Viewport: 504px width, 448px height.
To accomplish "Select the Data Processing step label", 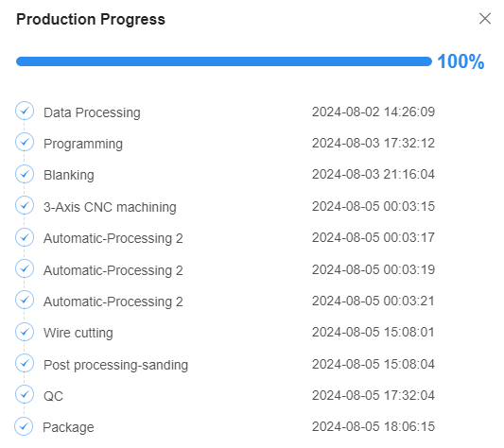I will click(x=92, y=112).
